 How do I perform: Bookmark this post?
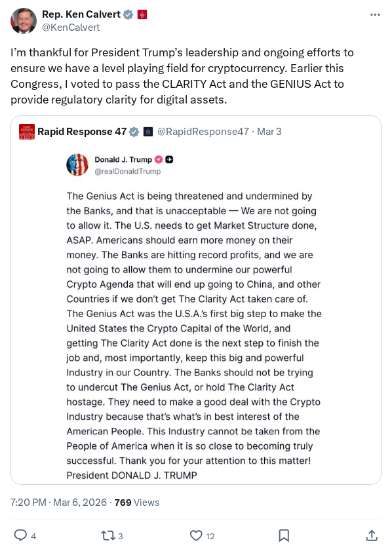(x=284, y=536)
